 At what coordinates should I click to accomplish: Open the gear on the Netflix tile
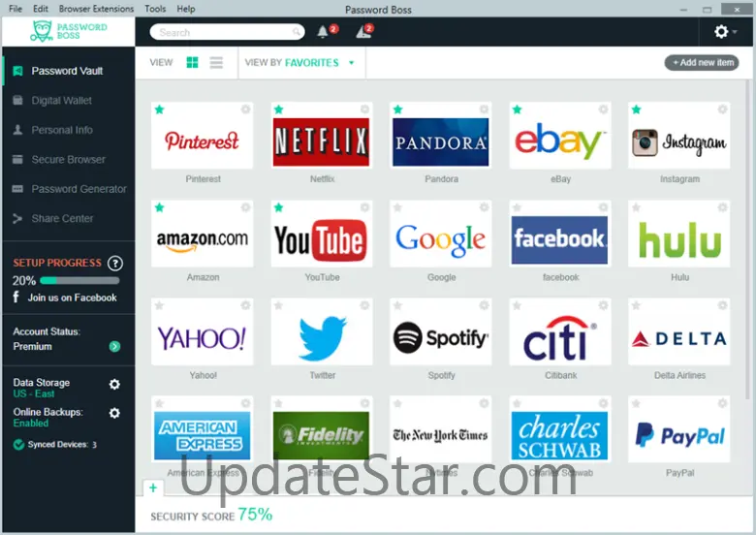[364, 110]
